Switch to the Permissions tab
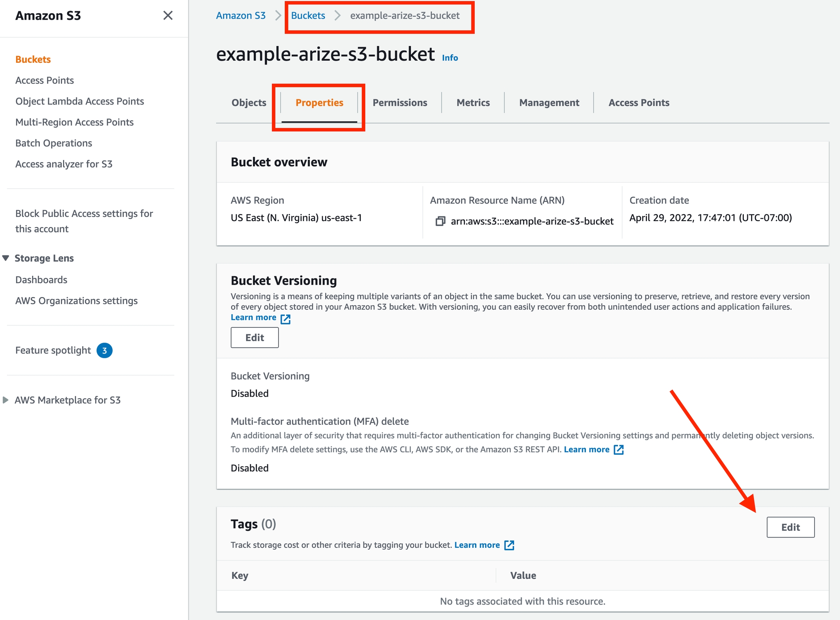The width and height of the screenshot is (840, 620). 400,103
